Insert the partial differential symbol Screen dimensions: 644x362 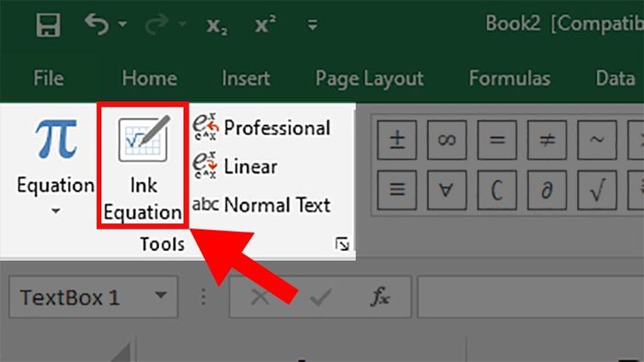[547, 190]
